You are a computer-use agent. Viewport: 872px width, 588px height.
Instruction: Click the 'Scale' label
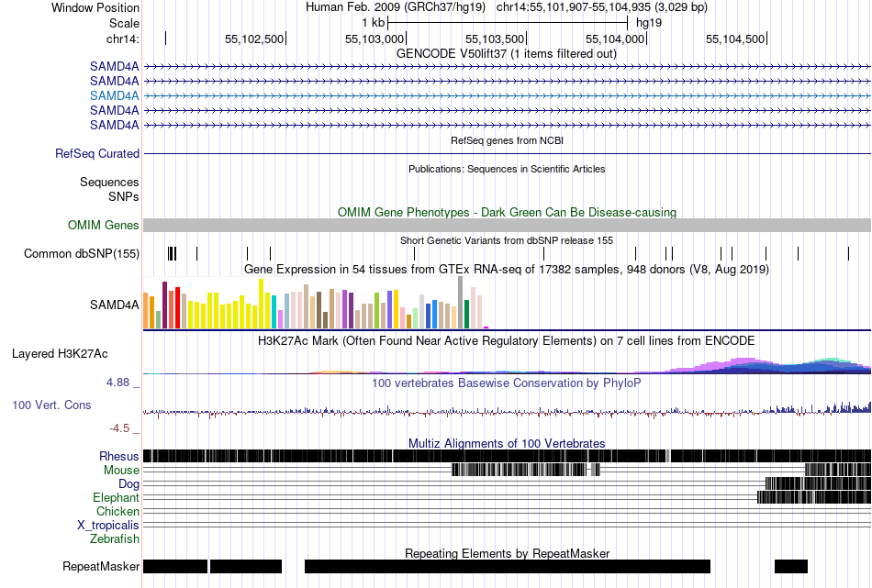[x=124, y=23]
